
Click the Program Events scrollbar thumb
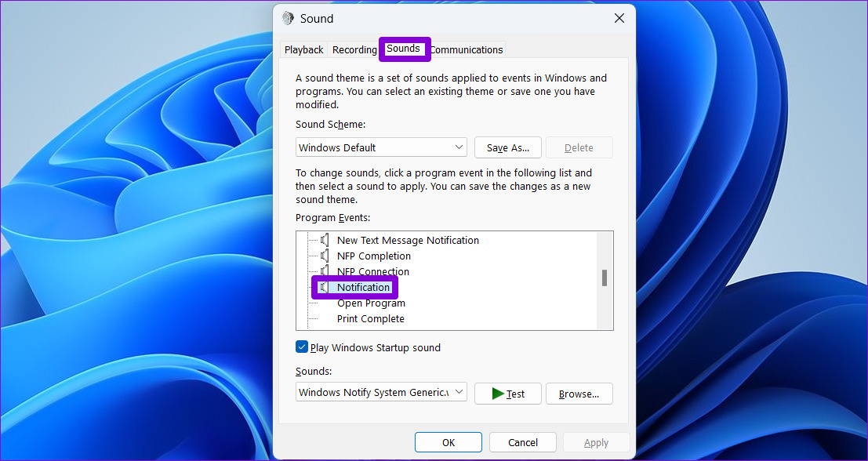point(605,278)
